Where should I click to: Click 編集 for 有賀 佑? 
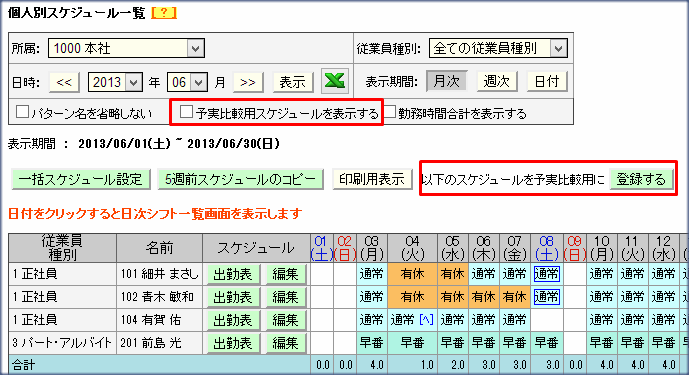tap(286, 320)
